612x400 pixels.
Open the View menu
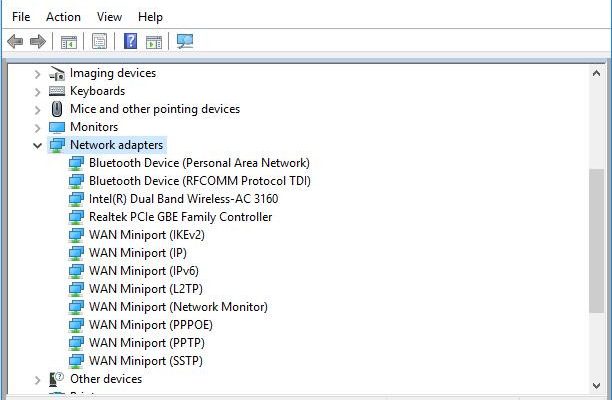pyautogui.click(x=110, y=17)
